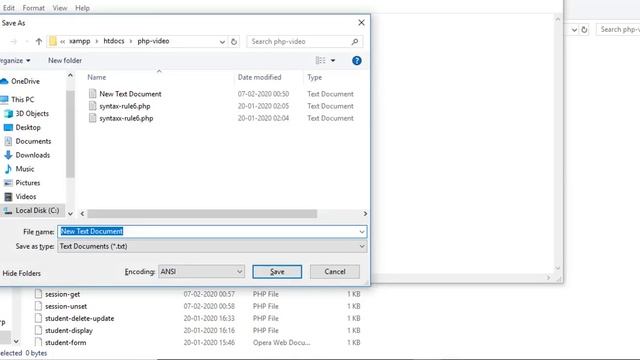640x360 pixels.
Task: Click the syntaxx-rule6.php file icon
Action: pos(93,118)
